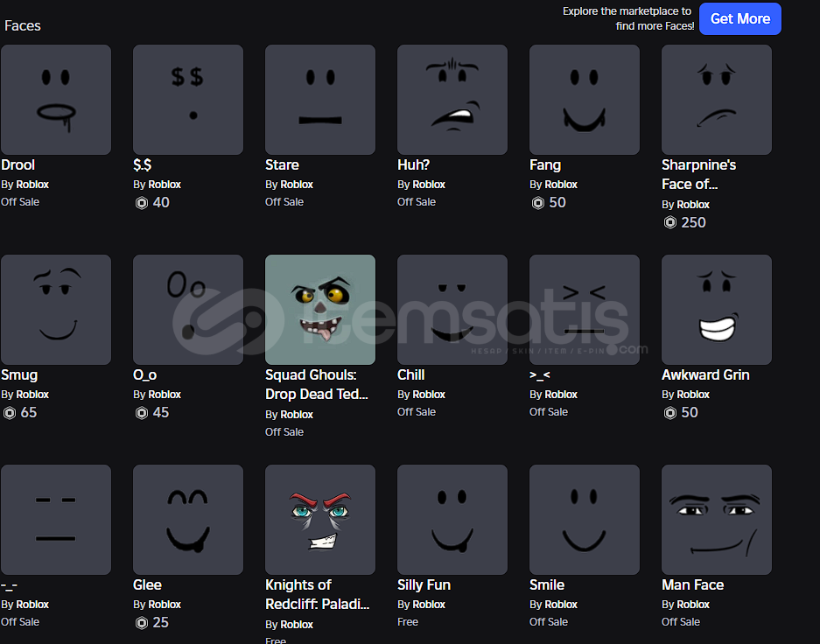
Task: Open the Fang face thumbnail
Action: pos(585,100)
